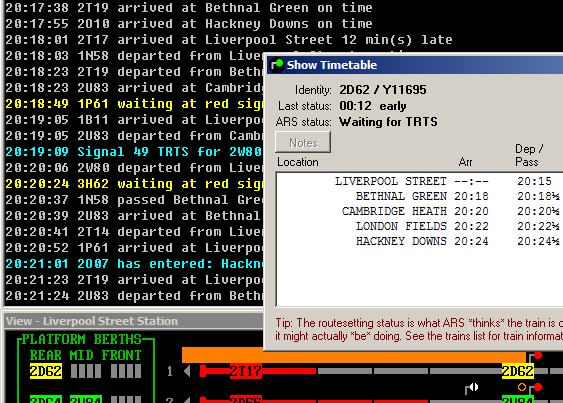Click the Notes button in the timetable dialog
Image resolution: width=563 pixels, height=403 pixels.
(303, 143)
